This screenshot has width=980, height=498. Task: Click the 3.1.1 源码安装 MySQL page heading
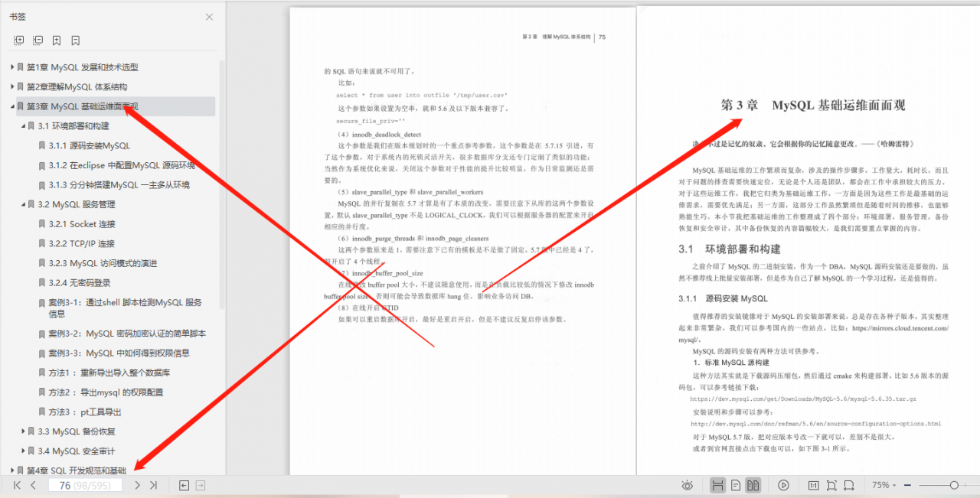pos(723,298)
